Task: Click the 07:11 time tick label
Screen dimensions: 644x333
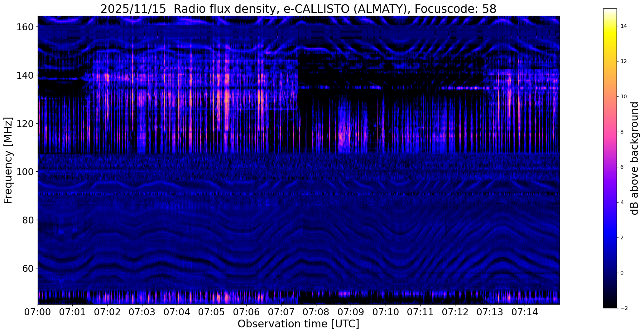Action: (421, 312)
